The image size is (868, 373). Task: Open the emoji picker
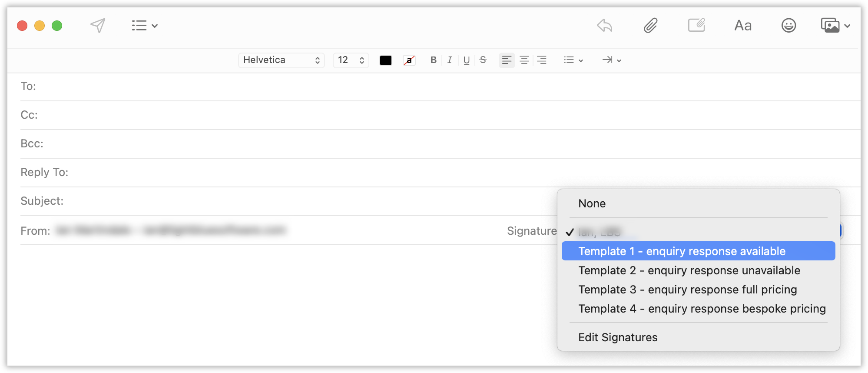[x=788, y=25]
